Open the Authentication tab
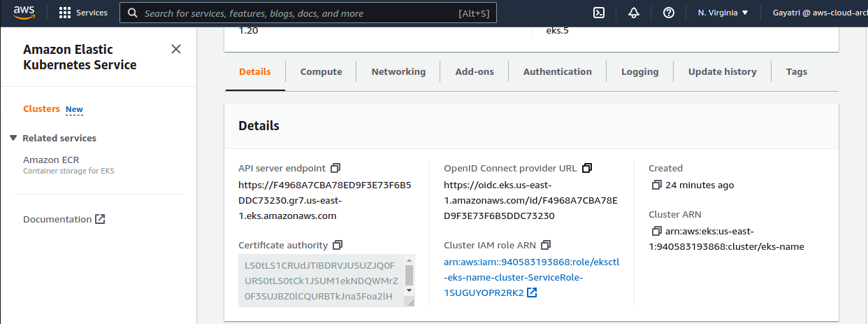This screenshot has width=868, height=324. (558, 71)
